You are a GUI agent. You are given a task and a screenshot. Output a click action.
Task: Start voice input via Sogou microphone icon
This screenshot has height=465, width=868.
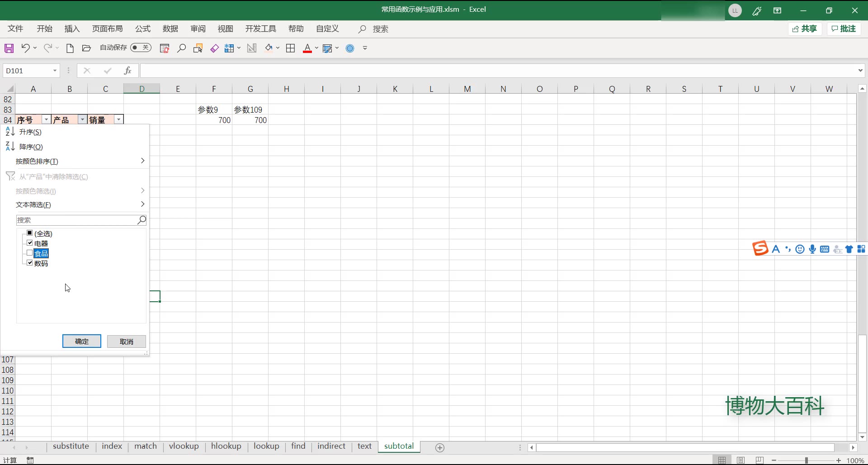point(812,249)
